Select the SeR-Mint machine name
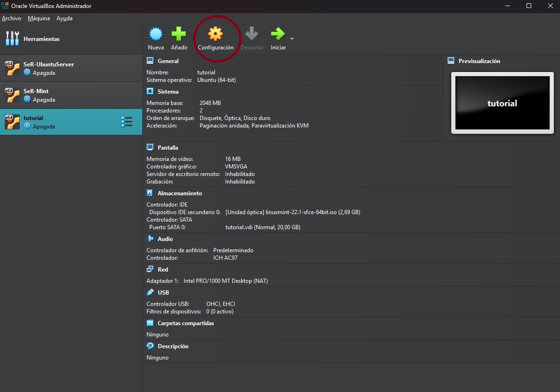This screenshot has height=392, width=560. tap(36, 91)
